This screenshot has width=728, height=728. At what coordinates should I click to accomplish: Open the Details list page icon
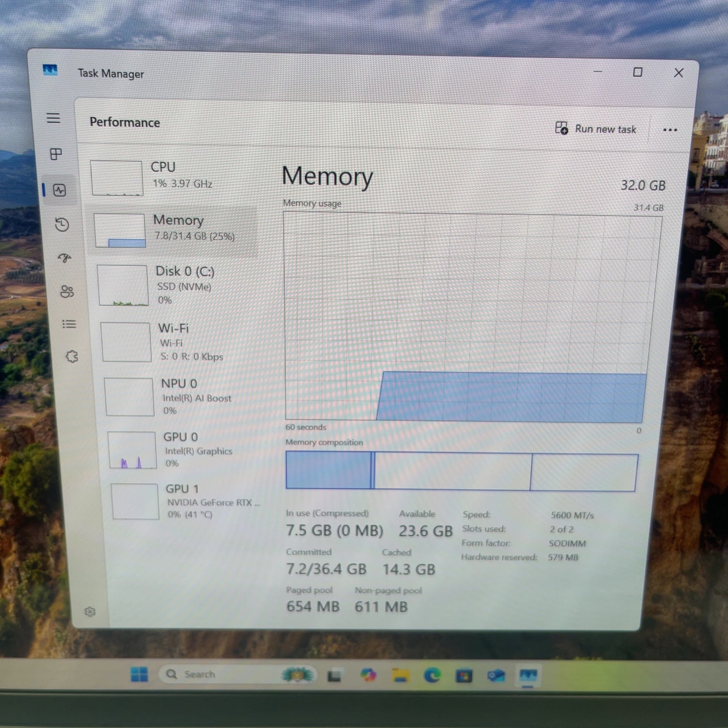pyautogui.click(x=69, y=324)
